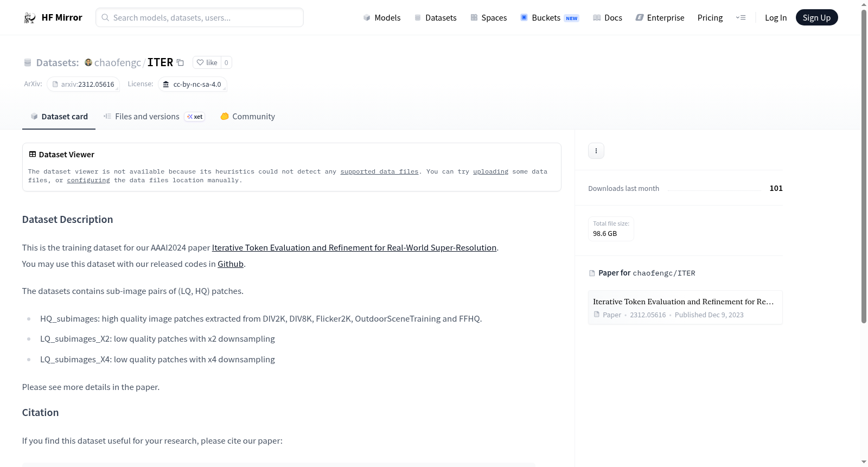Switch to Files and versions tab
Image resolution: width=868 pixels, height=467 pixels.
[154, 116]
